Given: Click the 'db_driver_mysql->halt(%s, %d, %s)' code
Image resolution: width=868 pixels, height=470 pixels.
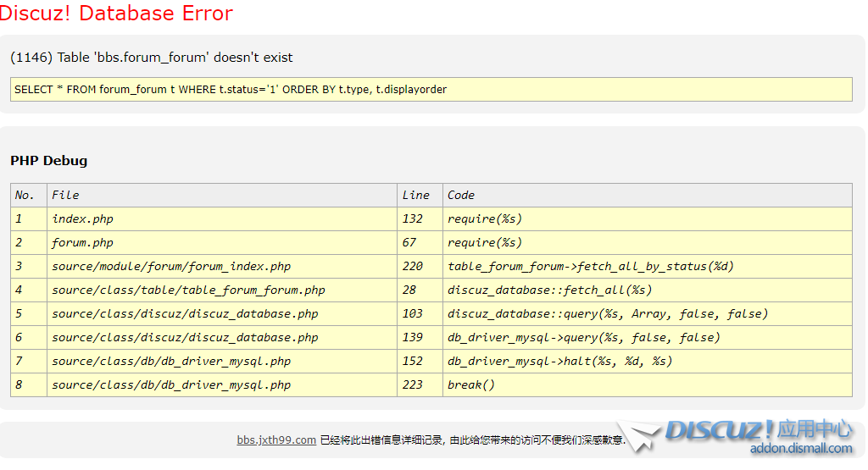Looking at the screenshot, I should point(559,362).
